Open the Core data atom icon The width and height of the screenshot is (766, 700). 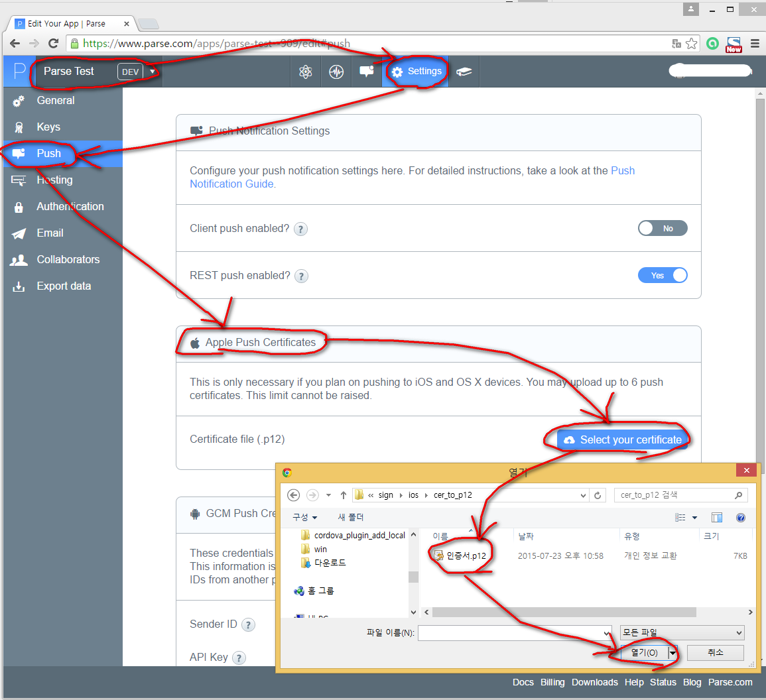point(305,72)
